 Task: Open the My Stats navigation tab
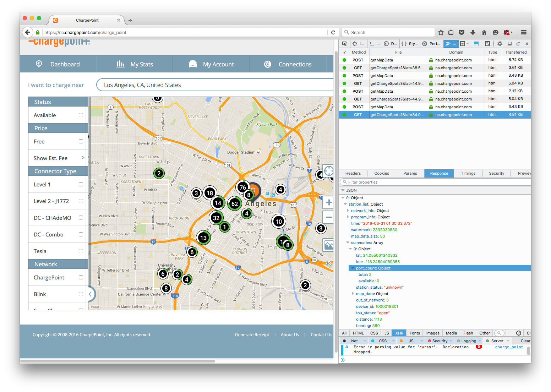point(135,64)
